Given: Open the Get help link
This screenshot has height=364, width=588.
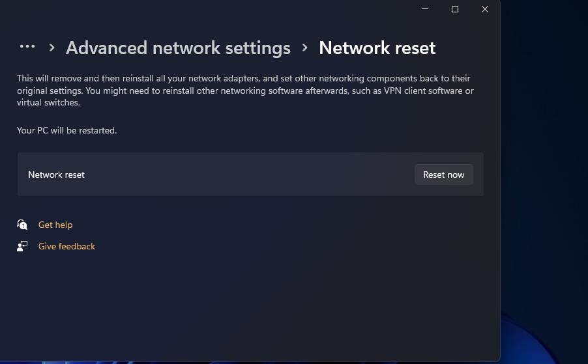Looking at the screenshot, I should click(x=55, y=225).
